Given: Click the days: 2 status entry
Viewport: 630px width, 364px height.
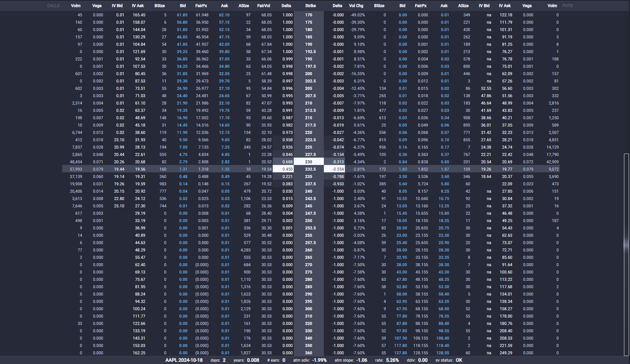Looking at the screenshot, I should click(x=218, y=360).
